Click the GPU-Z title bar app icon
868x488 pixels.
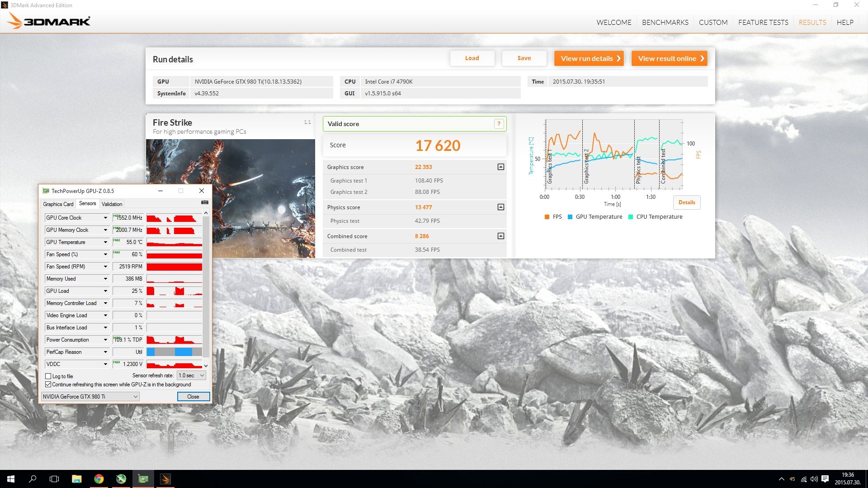click(46, 191)
